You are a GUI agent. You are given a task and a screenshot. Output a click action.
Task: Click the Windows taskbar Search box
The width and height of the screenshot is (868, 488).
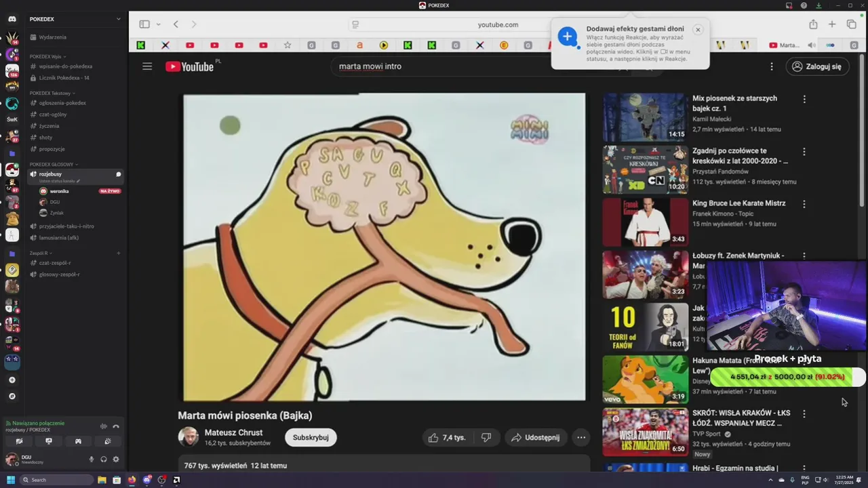[56, 480]
